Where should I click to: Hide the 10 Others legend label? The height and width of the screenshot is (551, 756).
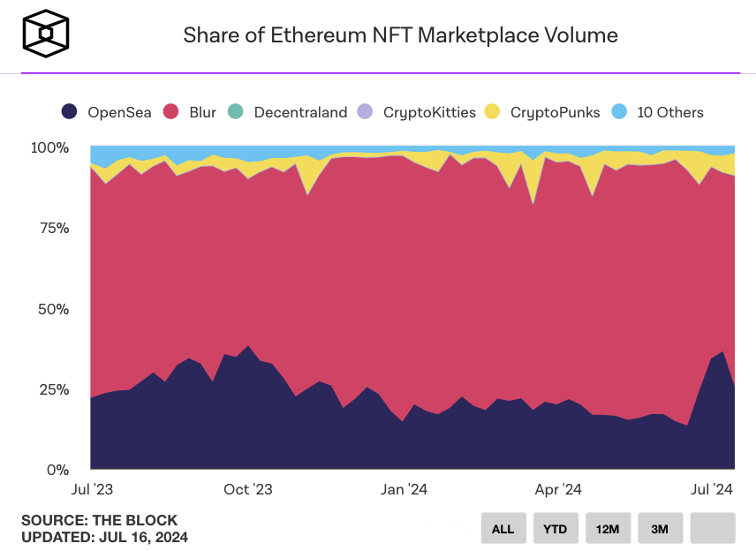pyautogui.click(x=670, y=112)
